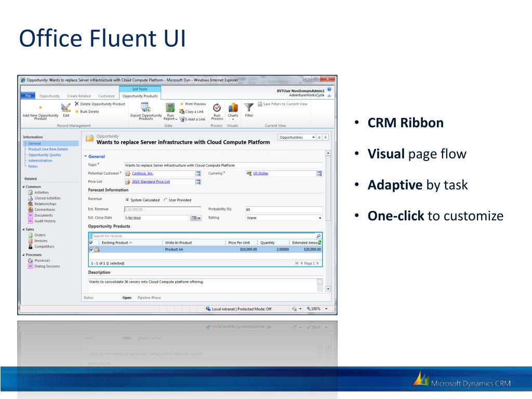The height and width of the screenshot is (399, 532).
Task: Click the Closed Activities sidebar item
Action: pos(45,198)
